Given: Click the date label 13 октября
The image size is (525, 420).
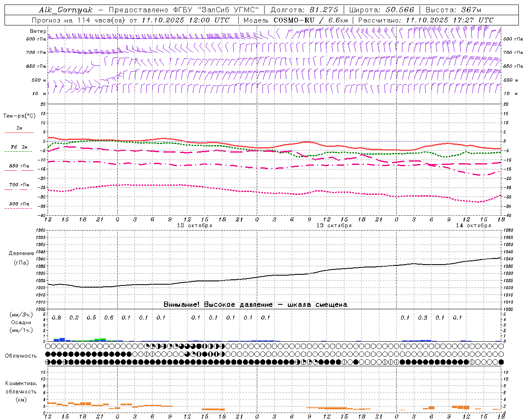Looking at the screenshot, I should (x=334, y=226).
